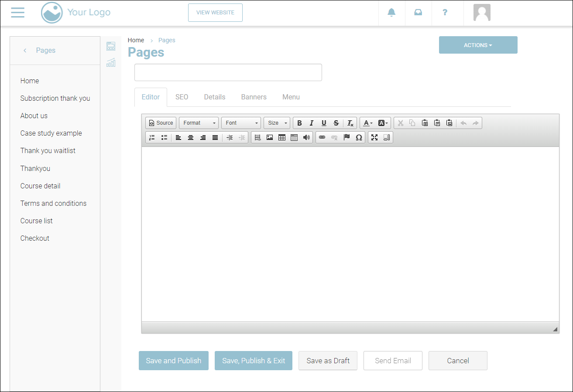
Task: Click the Save as Draft button
Action: click(x=328, y=361)
